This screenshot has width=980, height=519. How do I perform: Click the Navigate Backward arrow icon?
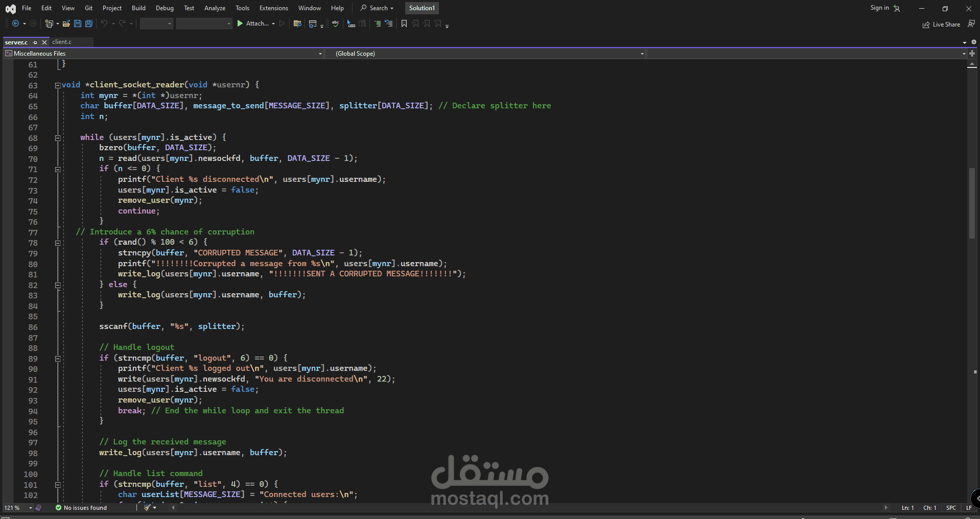tap(15, 23)
